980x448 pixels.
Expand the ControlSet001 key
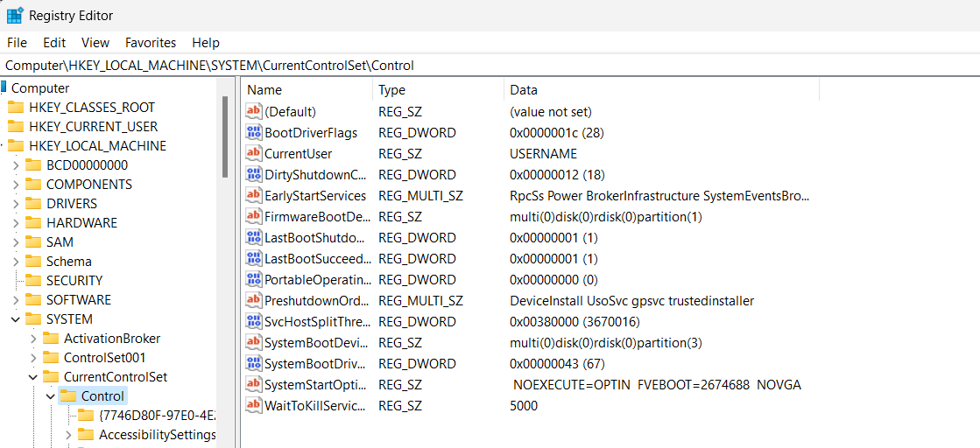pos(33,358)
